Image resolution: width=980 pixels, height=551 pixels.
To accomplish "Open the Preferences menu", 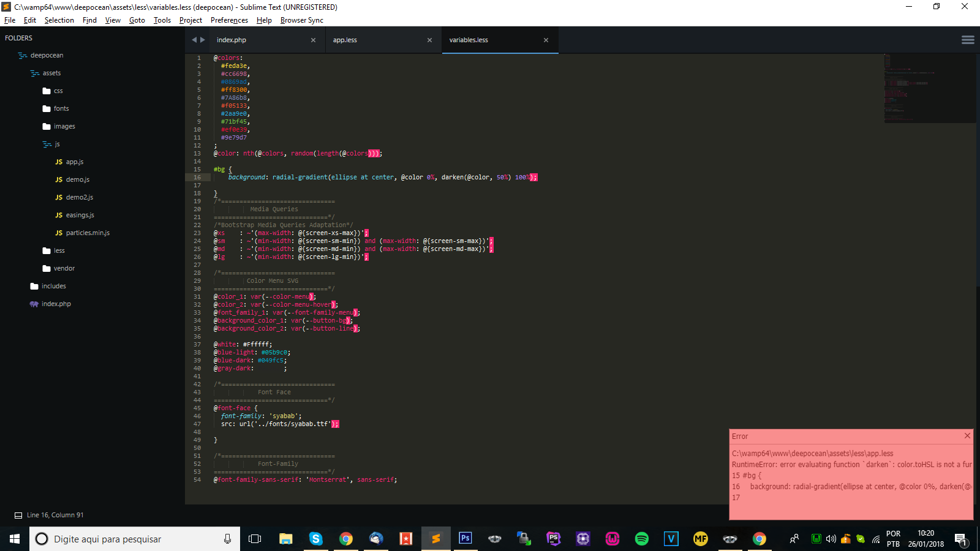I will pos(229,20).
